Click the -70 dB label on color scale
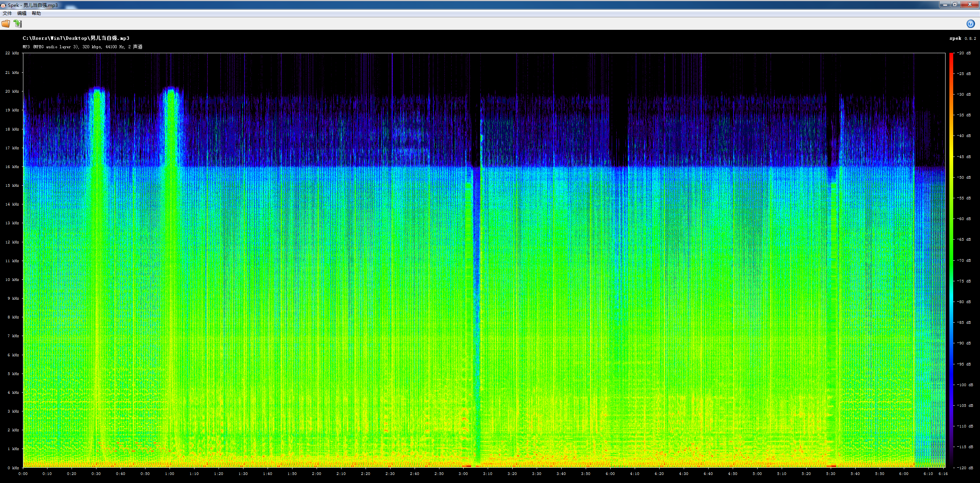 964,260
